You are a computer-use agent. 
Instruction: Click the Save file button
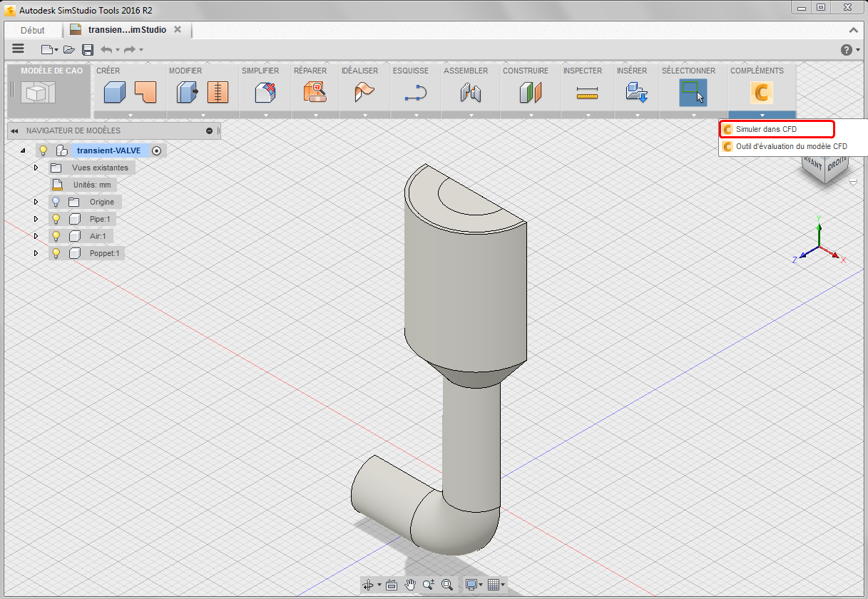click(88, 49)
